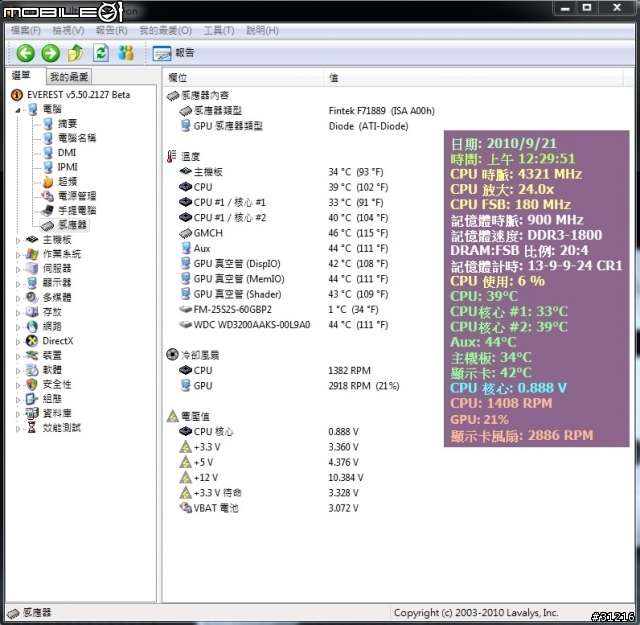Click the DirectX logo icon
Image resolution: width=640 pixels, height=625 pixels.
tap(32, 341)
